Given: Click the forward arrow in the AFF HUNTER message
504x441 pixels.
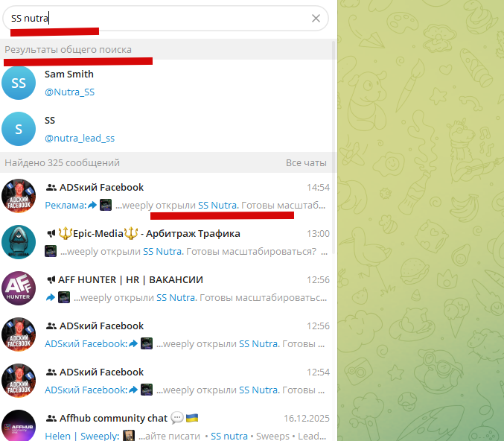Looking at the screenshot, I should [50, 297].
